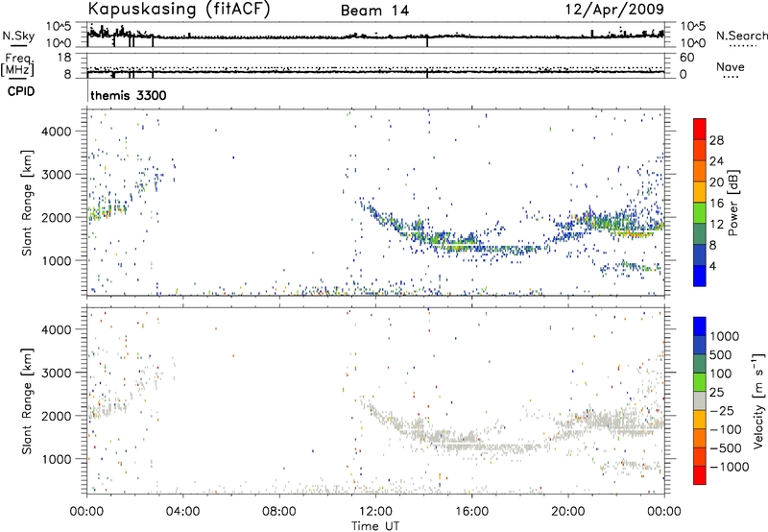The width and height of the screenshot is (768, 532).
Task: Click the "CPID" row label
Action: click(21, 91)
